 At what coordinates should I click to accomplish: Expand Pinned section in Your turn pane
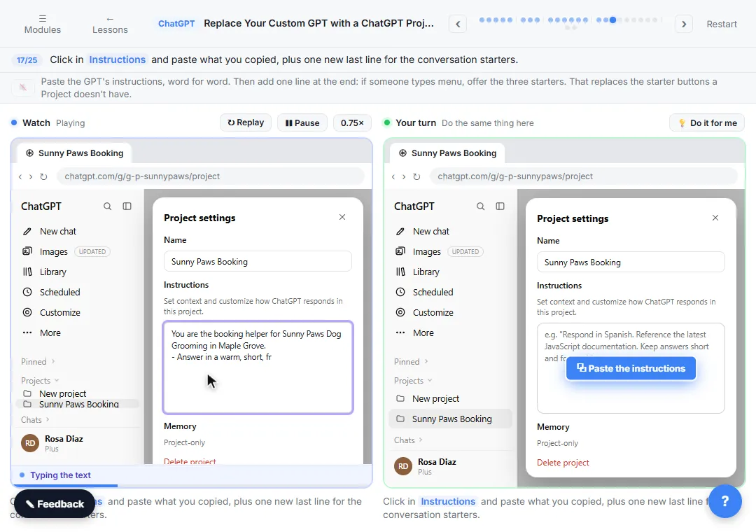click(x=412, y=362)
